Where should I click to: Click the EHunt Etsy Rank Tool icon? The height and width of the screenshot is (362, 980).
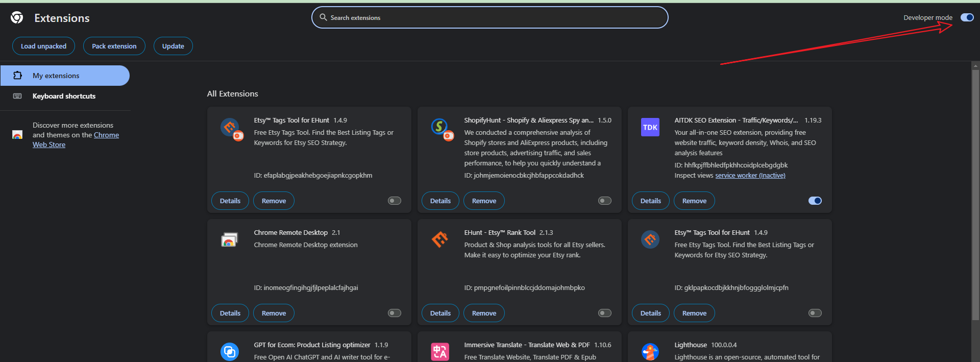[x=440, y=239]
